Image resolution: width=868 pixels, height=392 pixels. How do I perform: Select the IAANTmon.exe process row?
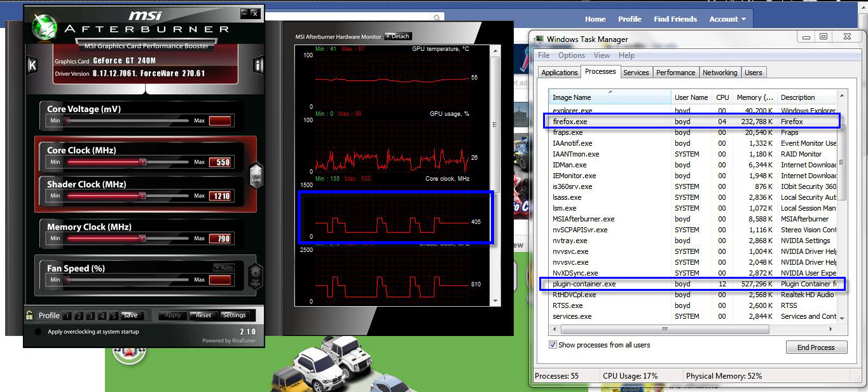click(694, 154)
